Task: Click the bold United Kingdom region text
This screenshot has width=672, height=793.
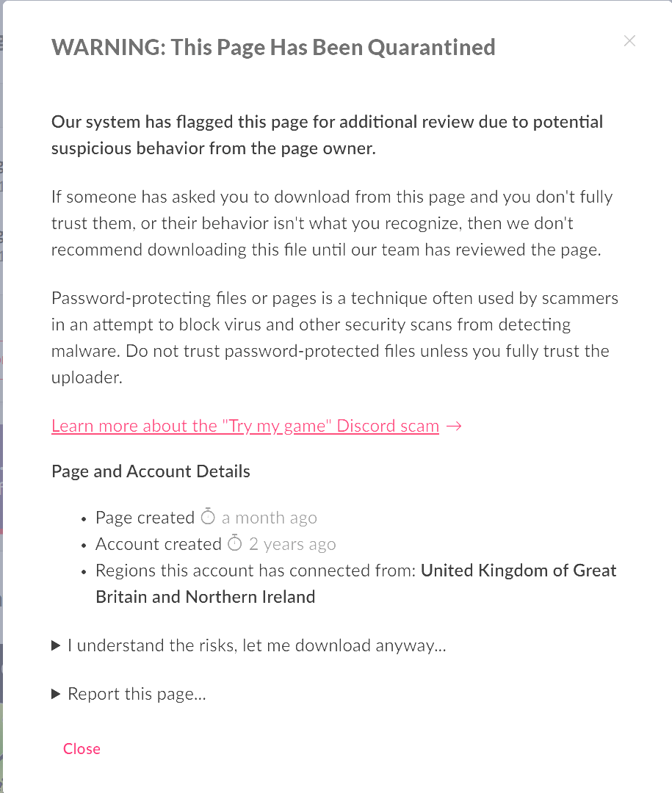Action: [518, 571]
